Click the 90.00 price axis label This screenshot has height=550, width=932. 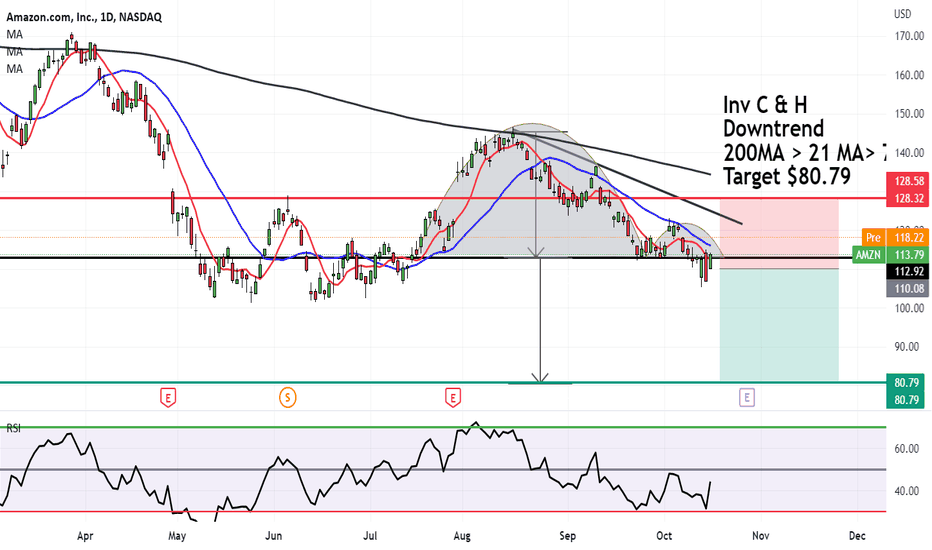point(909,347)
